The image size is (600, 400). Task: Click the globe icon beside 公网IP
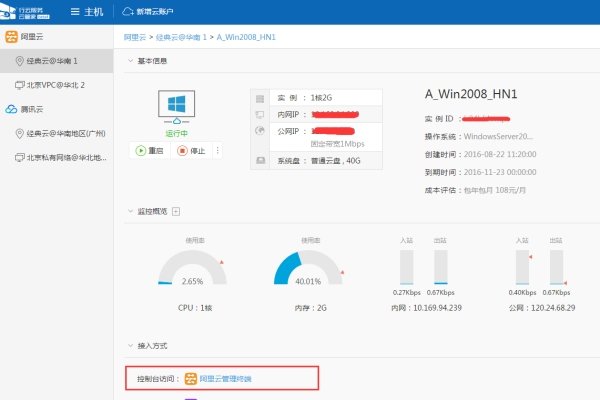coord(260,131)
